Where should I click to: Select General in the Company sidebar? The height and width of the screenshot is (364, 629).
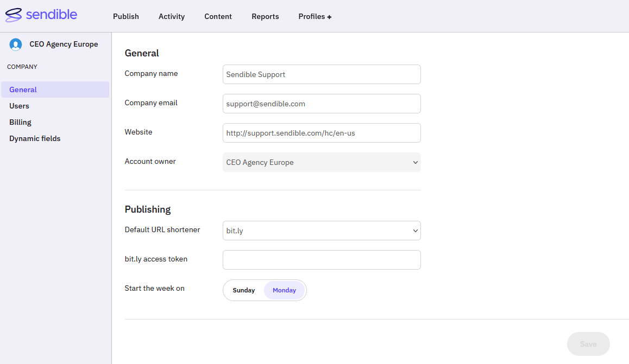click(55, 90)
